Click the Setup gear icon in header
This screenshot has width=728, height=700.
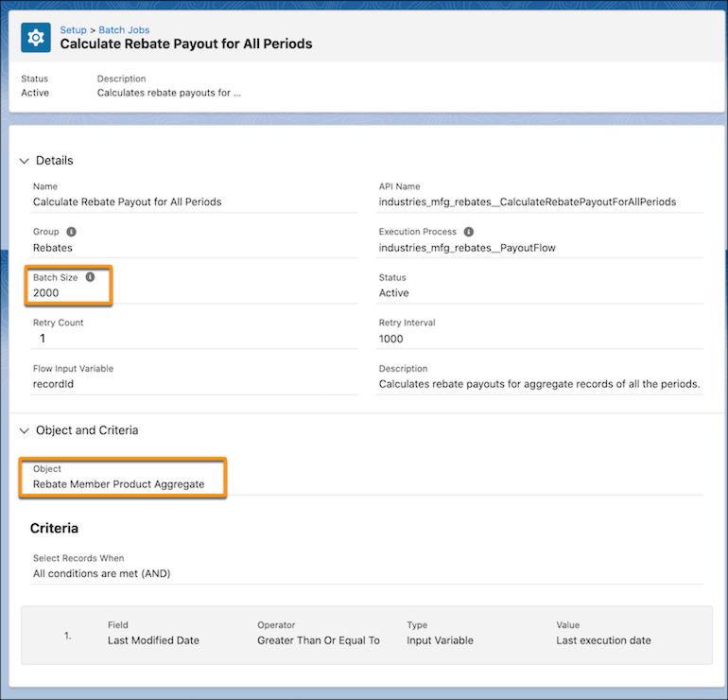coord(36,38)
